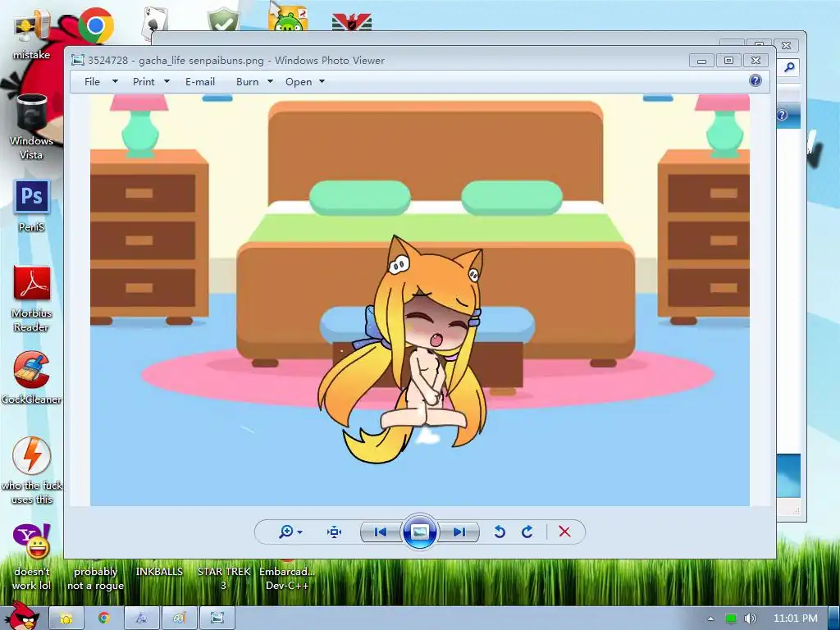The image size is (840, 630).
Task: Select the Embarcadero Dev-C++ desktop shortcut
Action: [287, 578]
